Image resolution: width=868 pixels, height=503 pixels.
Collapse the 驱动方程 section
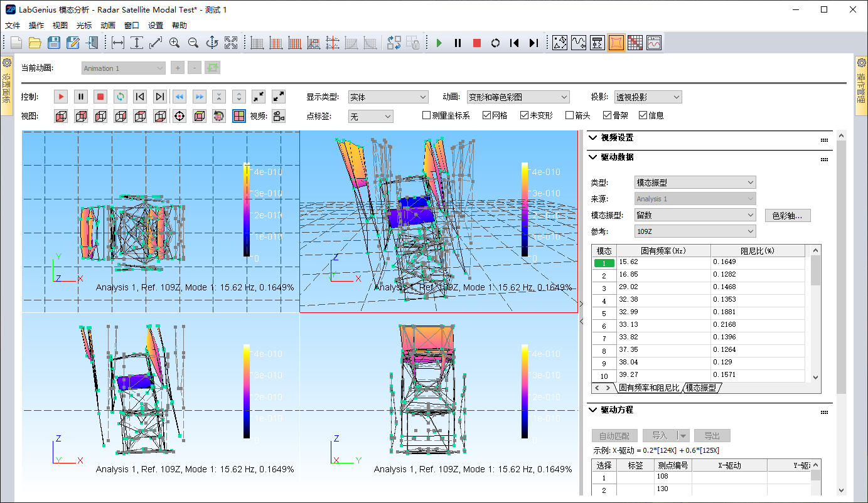(x=594, y=410)
